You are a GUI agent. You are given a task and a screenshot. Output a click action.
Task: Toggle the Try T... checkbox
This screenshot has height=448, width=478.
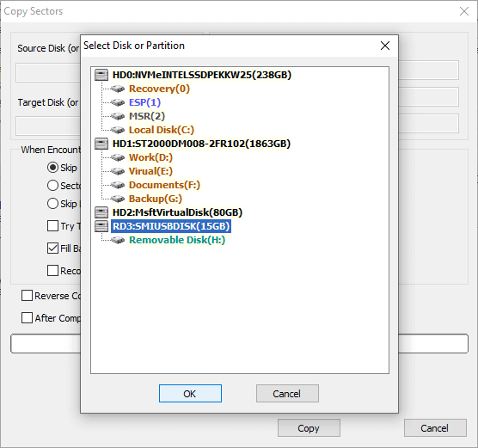[x=52, y=226]
